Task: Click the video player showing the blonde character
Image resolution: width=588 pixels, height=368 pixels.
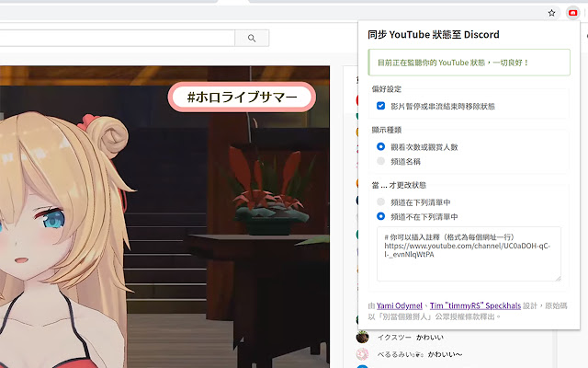Action: pyautogui.click(x=164, y=217)
